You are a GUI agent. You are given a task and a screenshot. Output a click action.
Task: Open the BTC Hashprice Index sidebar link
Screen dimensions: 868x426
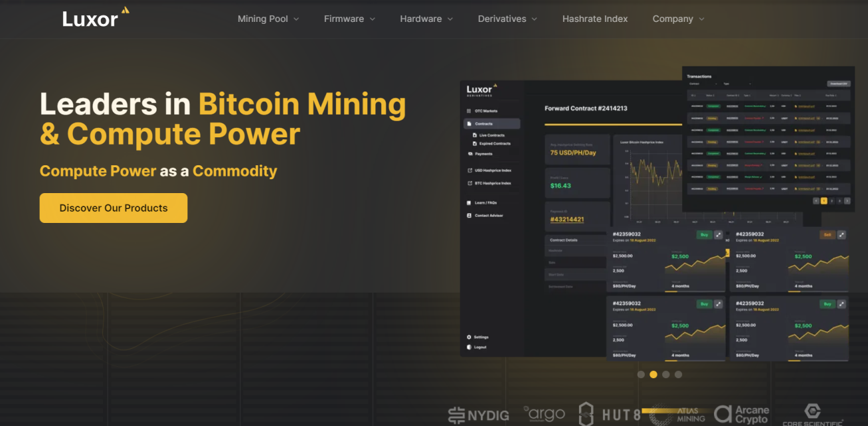point(489,183)
